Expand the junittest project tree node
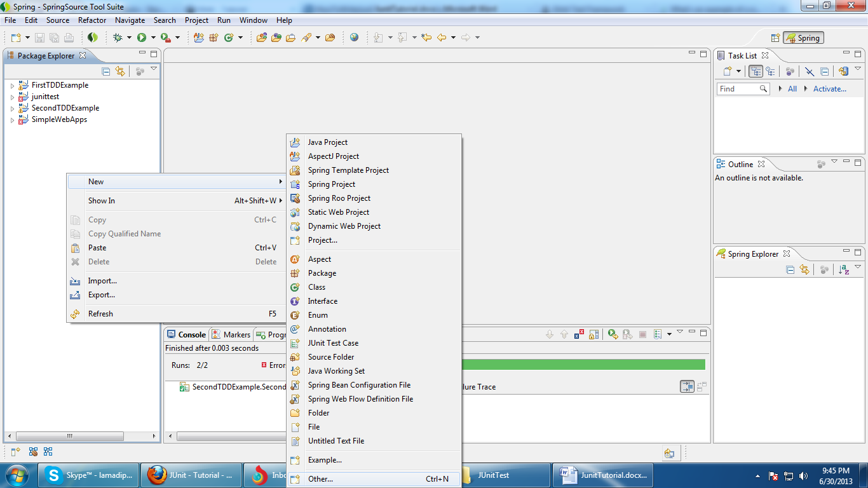Image resolution: width=868 pixels, height=488 pixels. pos(12,97)
